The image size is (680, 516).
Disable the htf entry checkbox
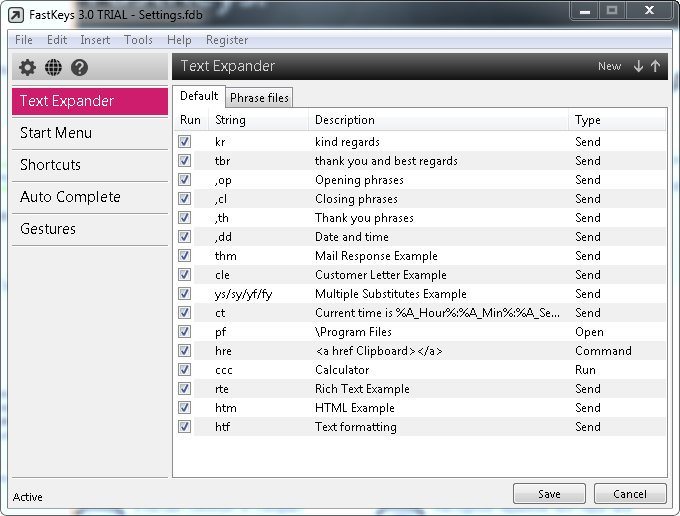tap(184, 427)
